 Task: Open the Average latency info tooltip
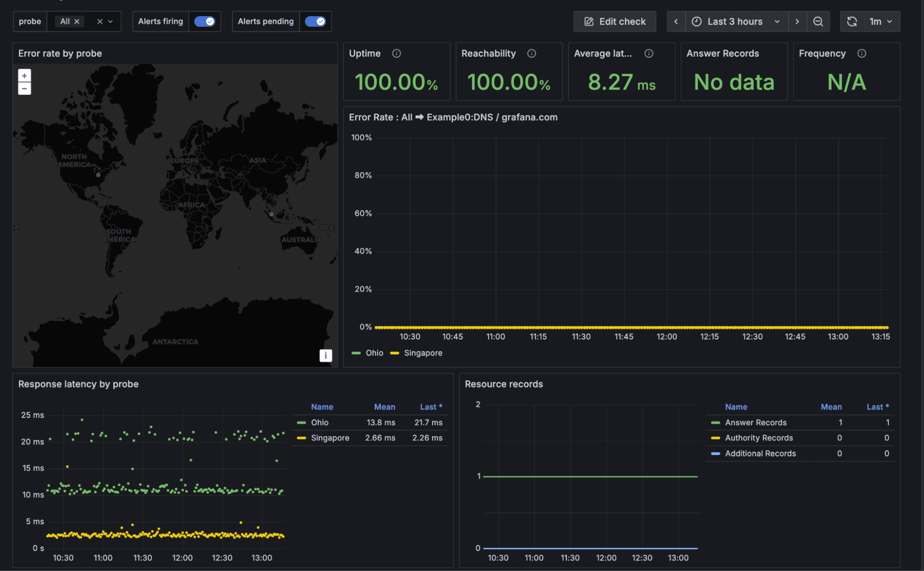point(649,53)
